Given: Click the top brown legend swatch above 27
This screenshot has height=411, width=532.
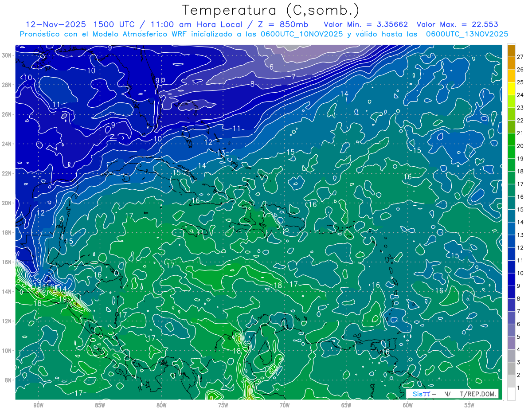Looking at the screenshot, I should (x=511, y=51).
